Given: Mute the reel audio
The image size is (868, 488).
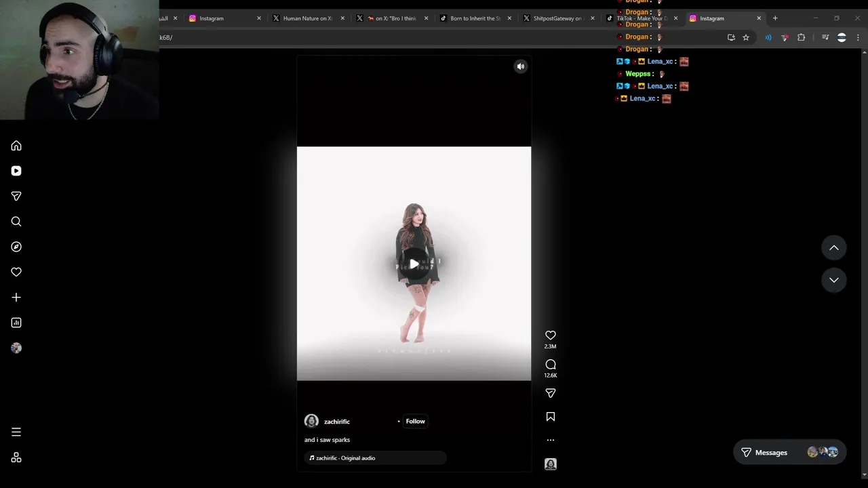Looking at the screenshot, I should 520,66.
